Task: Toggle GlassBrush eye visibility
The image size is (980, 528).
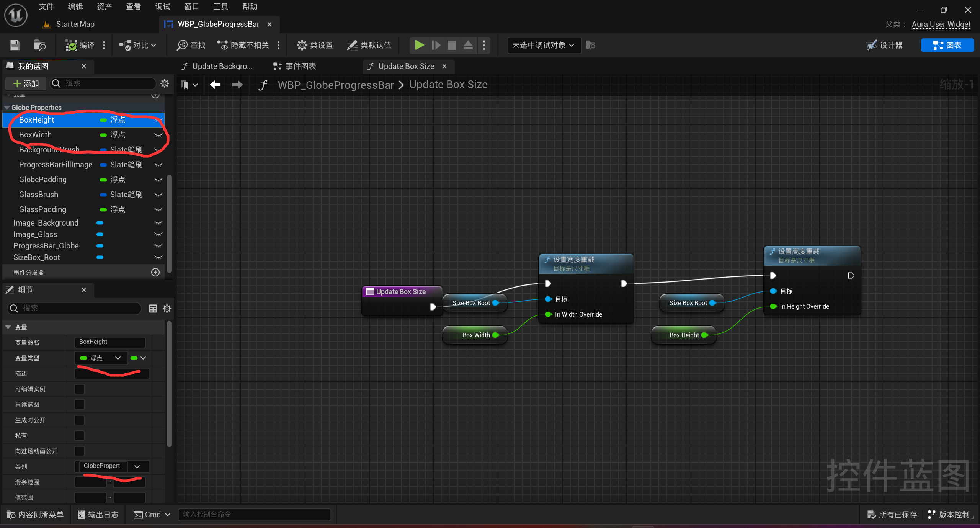Action: [158, 195]
